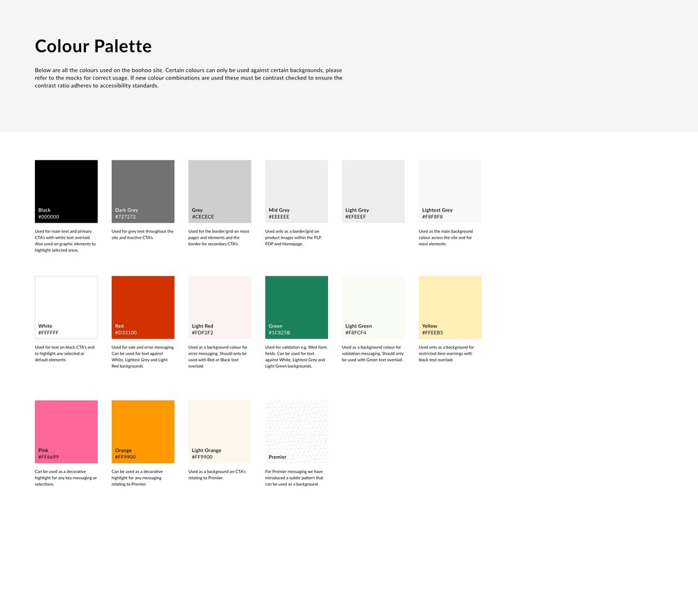Select the Light Grey #EFEEEF swatch
The height and width of the screenshot is (616, 698).
pyautogui.click(x=373, y=191)
